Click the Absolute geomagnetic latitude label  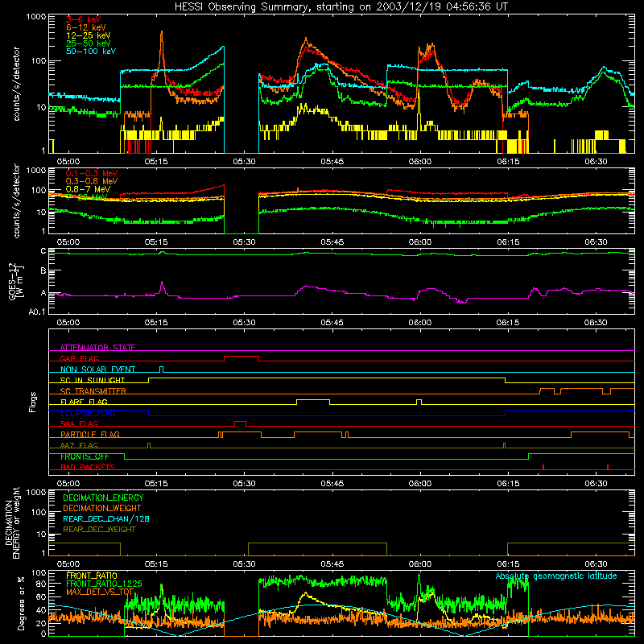click(556, 576)
